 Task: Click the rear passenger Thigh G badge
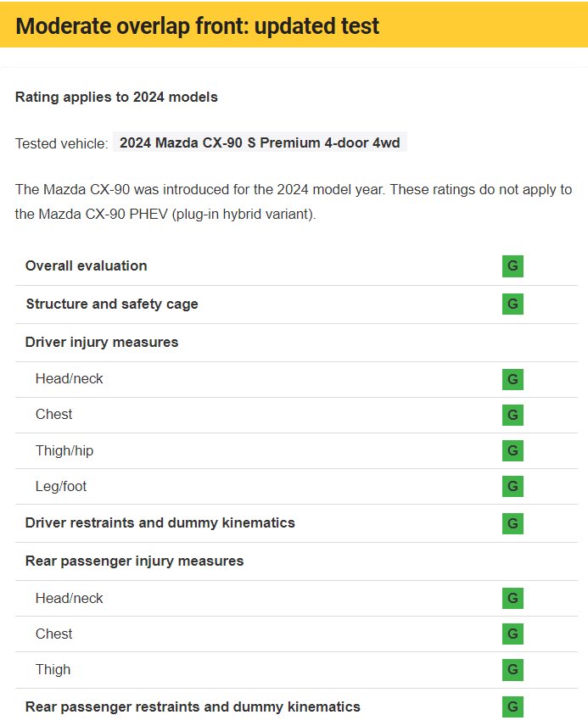(512, 670)
